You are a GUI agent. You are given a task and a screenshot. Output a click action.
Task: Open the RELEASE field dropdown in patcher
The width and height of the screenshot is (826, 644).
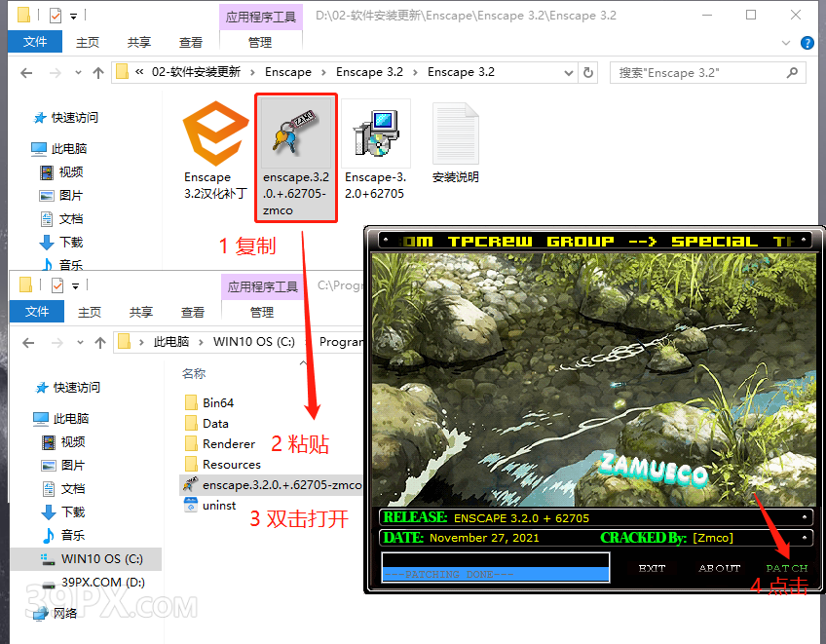(x=805, y=516)
